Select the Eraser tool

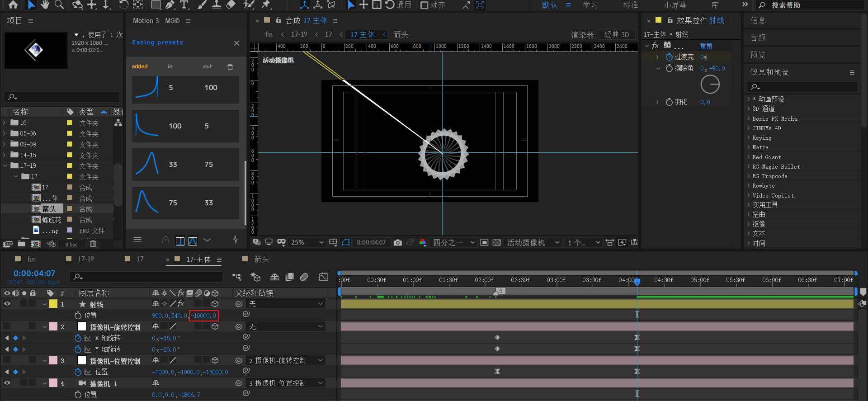pos(231,5)
